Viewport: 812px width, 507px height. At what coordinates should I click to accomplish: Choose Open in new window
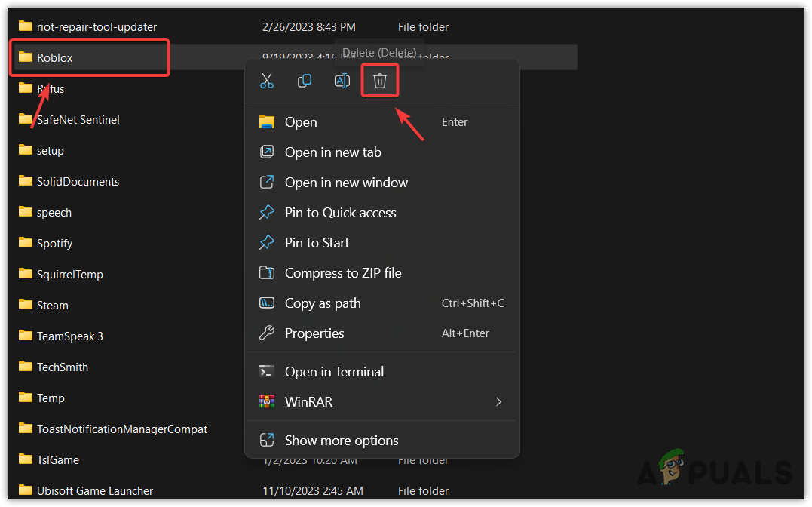[346, 183]
